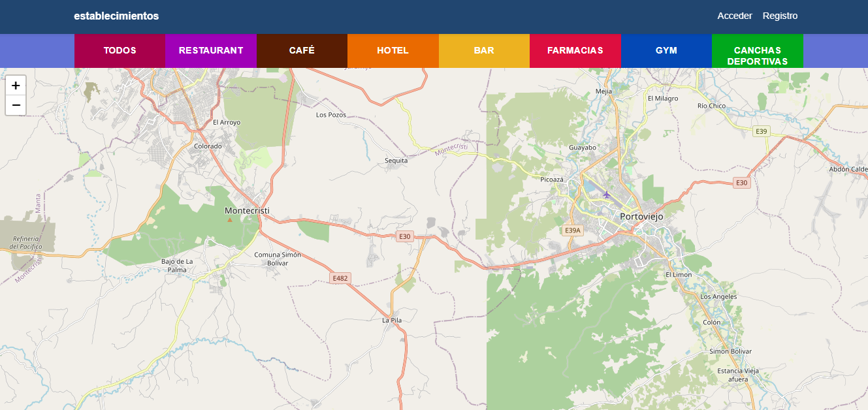The image size is (868, 410).
Task: Select the TODOS category tab
Action: coord(120,51)
